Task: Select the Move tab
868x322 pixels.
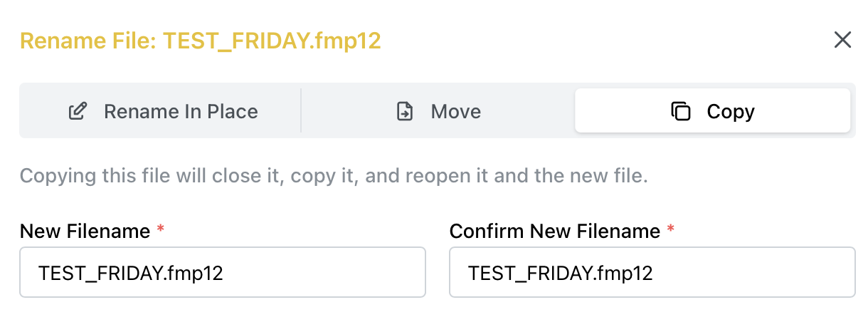Action: pyautogui.click(x=438, y=111)
